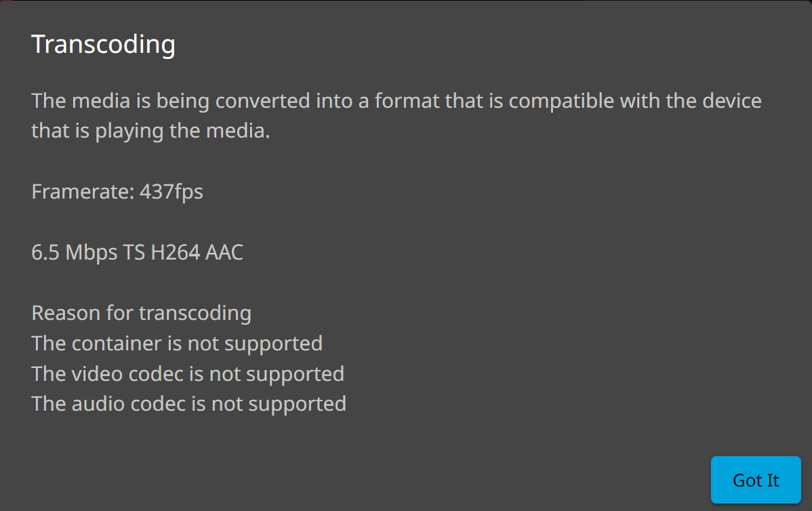
Task: Click the AAC audio codec text
Action: (x=224, y=253)
